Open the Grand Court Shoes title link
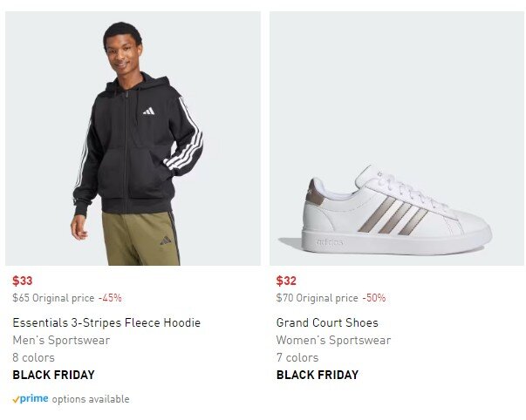The image size is (526, 420). pyautogui.click(x=327, y=322)
